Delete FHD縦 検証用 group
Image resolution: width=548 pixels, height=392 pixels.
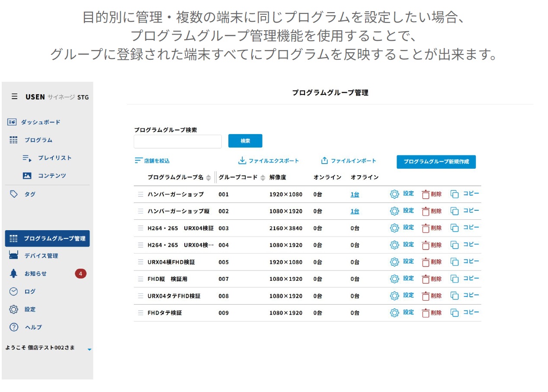(x=432, y=279)
